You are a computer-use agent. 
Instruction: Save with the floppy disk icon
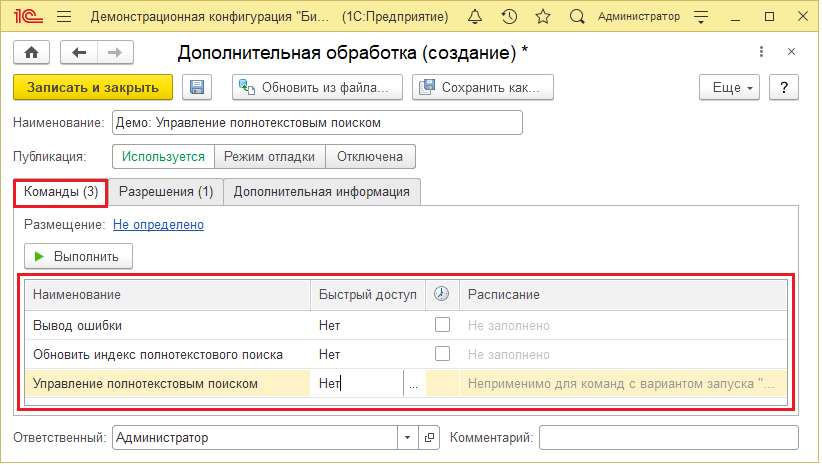197,87
